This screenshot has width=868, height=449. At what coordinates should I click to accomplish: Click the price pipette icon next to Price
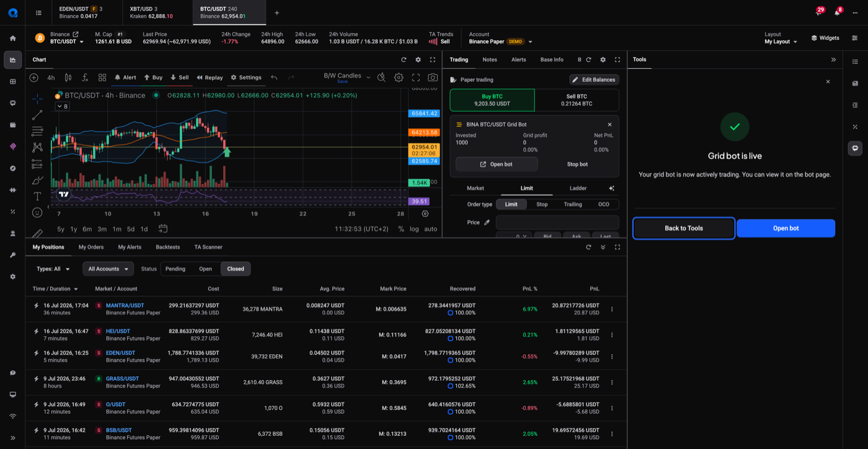[487, 222]
